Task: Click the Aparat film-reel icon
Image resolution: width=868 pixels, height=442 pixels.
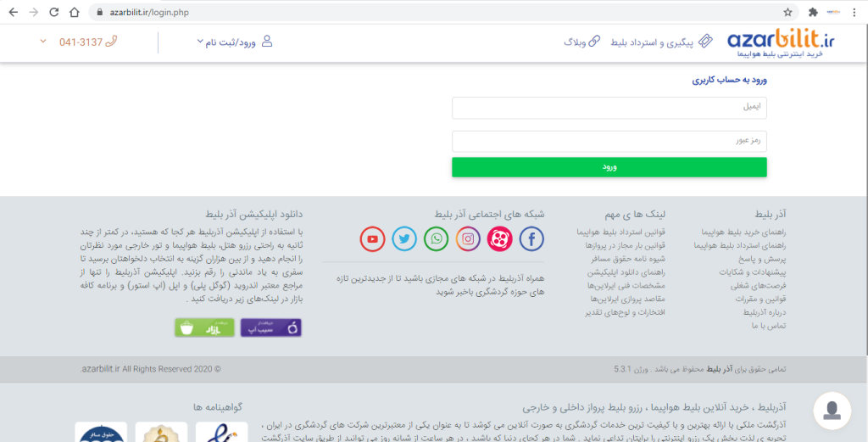Action: pos(499,239)
